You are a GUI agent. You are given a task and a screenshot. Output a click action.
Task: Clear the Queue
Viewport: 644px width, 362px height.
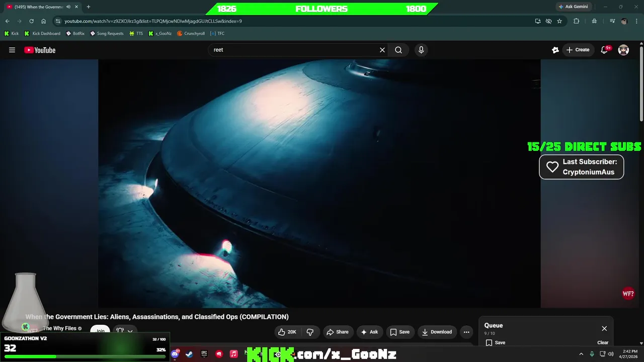[603, 342]
